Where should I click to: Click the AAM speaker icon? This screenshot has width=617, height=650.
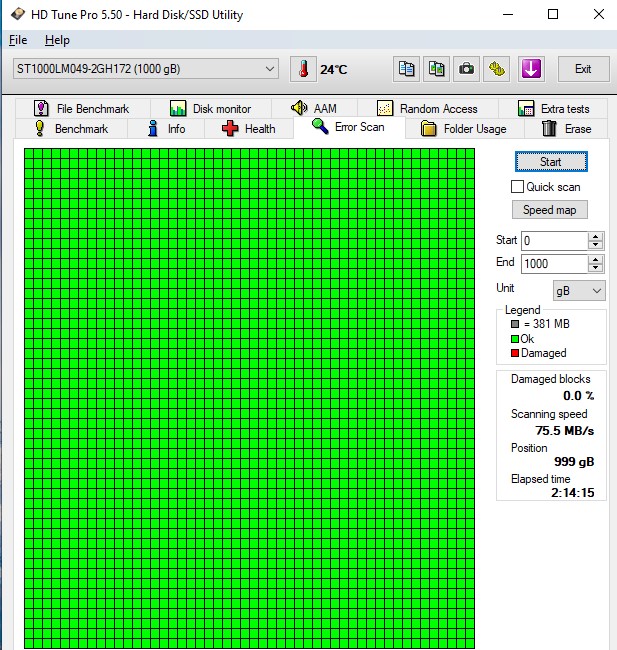299,108
